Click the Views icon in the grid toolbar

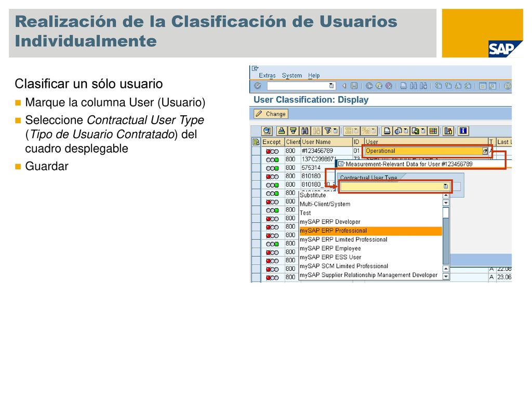(398, 130)
